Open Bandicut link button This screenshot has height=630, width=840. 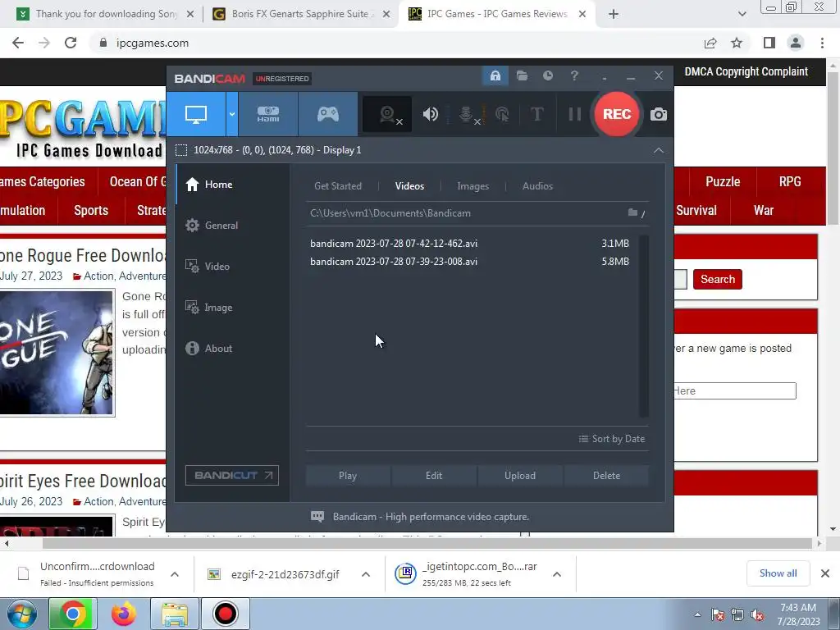232,475
